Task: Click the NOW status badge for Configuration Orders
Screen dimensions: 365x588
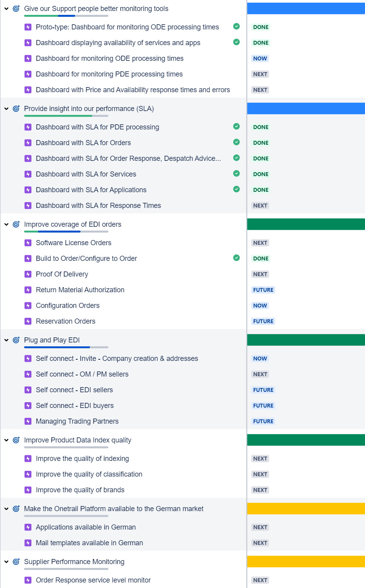Action: coord(260,306)
